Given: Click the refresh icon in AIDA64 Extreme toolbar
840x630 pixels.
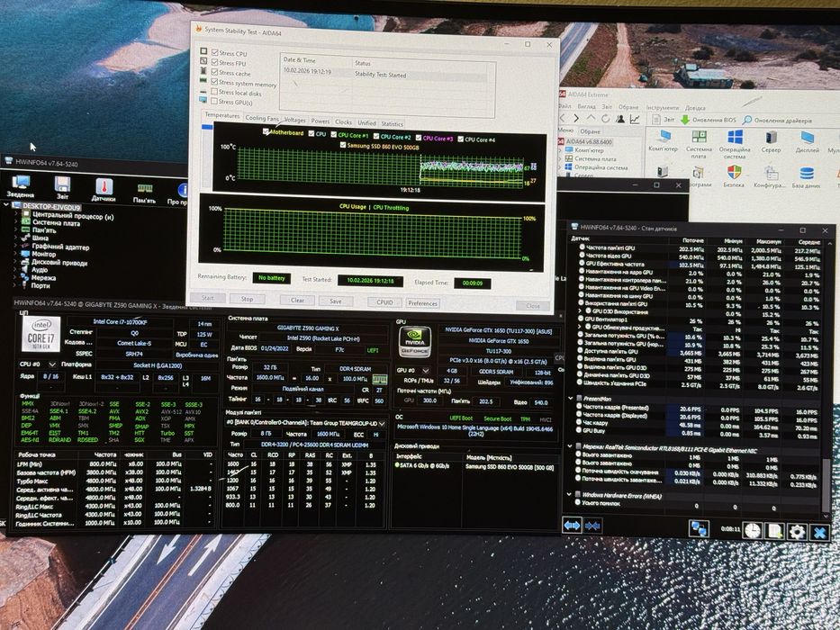Looking at the screenshot, I should (605, 119).
